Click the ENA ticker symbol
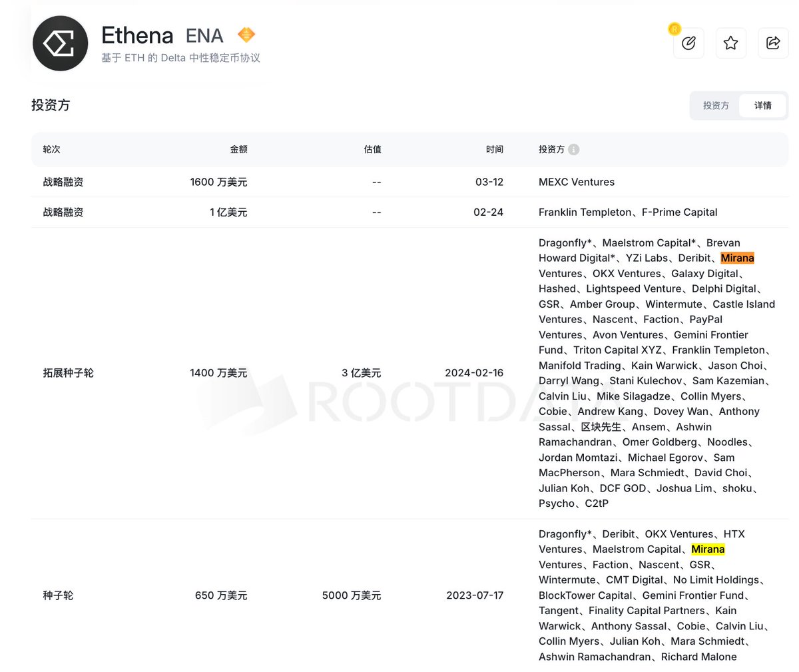799x672 pixels. [204, 35]
